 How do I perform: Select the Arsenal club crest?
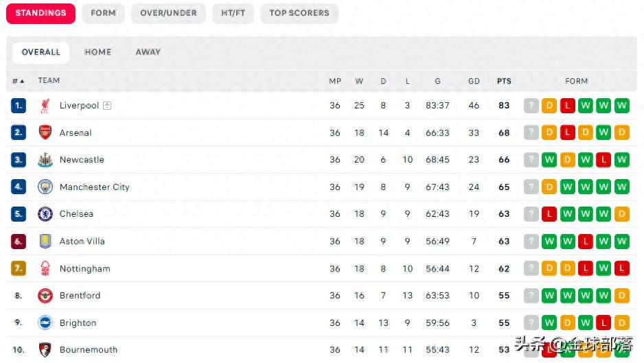click(x=45, y=132)
